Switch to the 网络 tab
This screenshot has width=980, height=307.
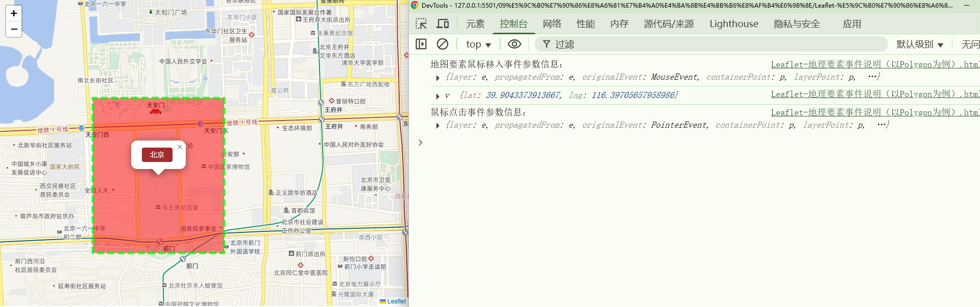(x=552, y=24)
